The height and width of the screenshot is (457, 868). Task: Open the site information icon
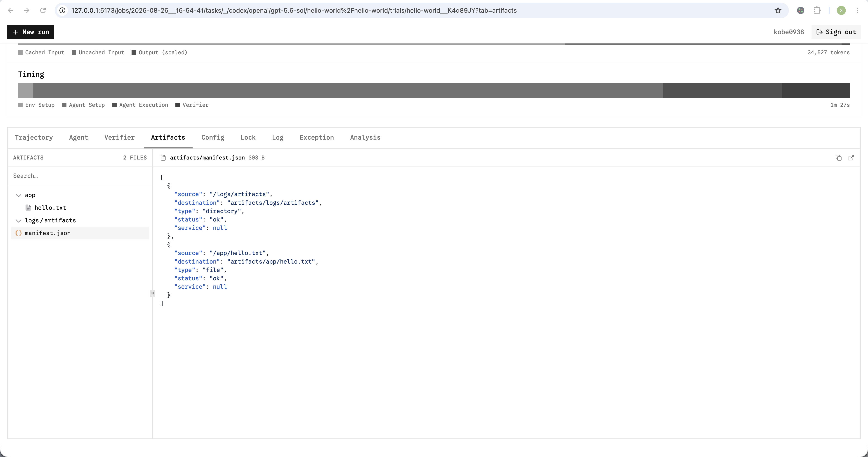(62, 10)
